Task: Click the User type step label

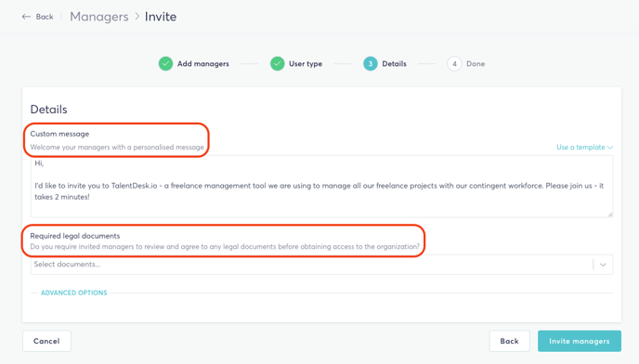Action: click(x=306, y=63)
